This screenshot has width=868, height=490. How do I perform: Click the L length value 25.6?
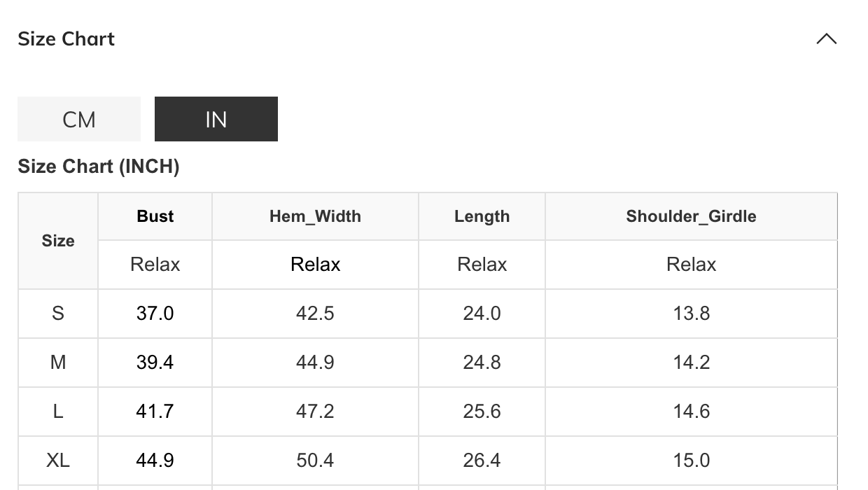(482, 412)
